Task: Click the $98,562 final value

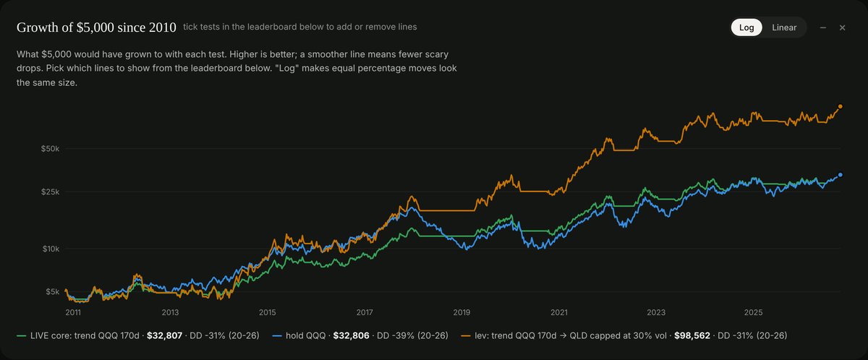Action: 692,335
